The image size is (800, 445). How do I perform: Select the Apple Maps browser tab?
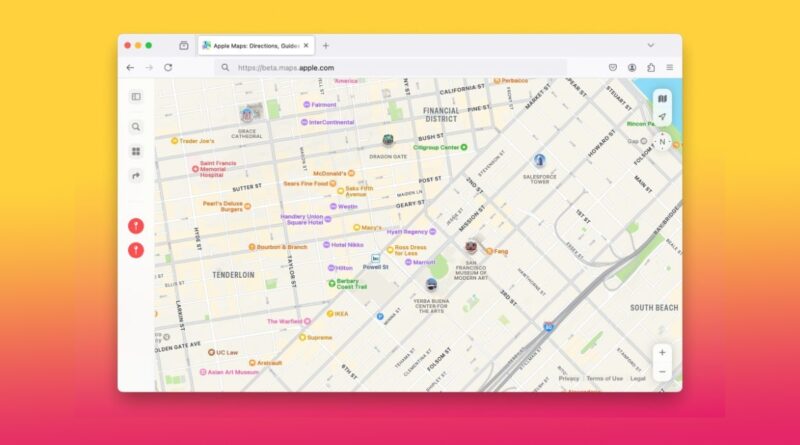click(x=254, y=45)
